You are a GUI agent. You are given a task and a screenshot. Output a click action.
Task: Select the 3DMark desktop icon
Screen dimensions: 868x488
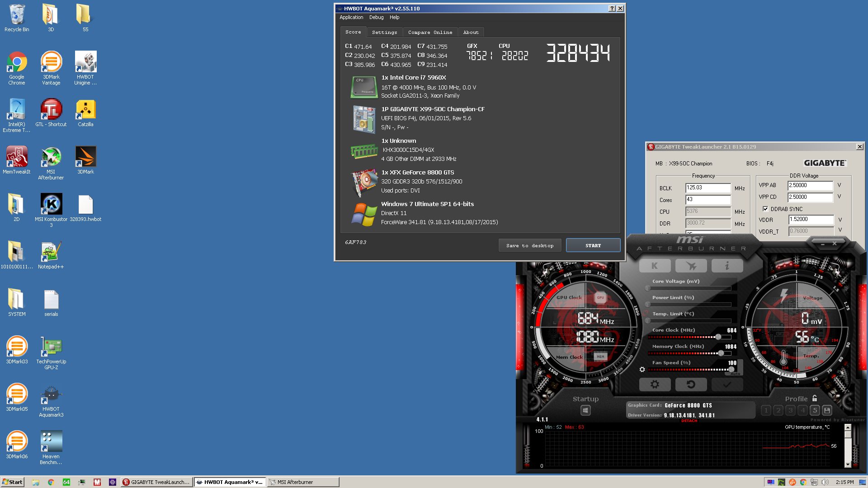(85, 160)
